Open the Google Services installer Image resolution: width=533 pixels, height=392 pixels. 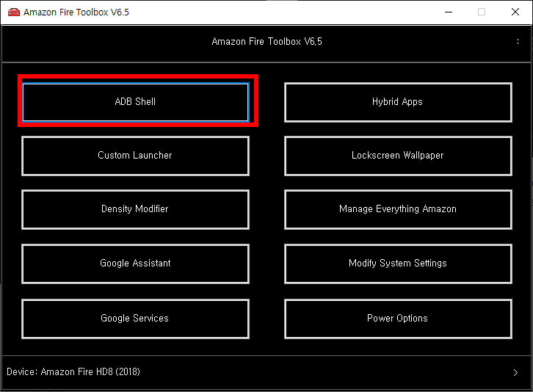point(135,319)
